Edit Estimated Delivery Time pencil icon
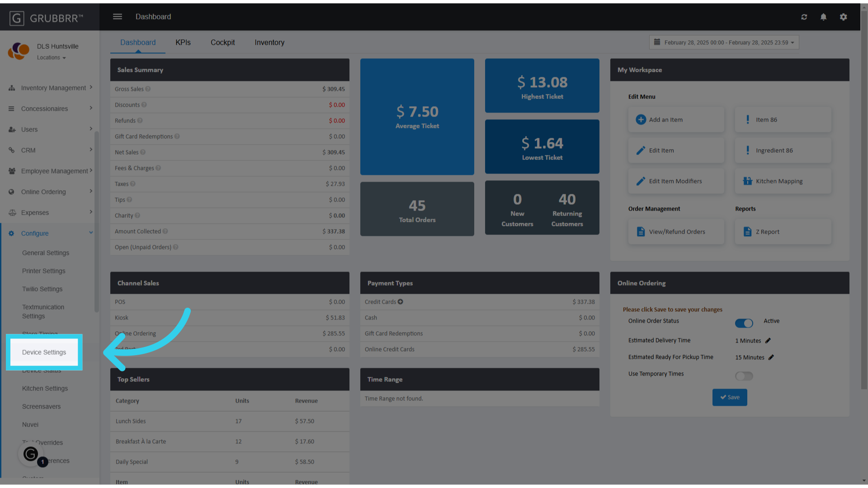Screen dimensions: 868x488 tap(768, 341)
